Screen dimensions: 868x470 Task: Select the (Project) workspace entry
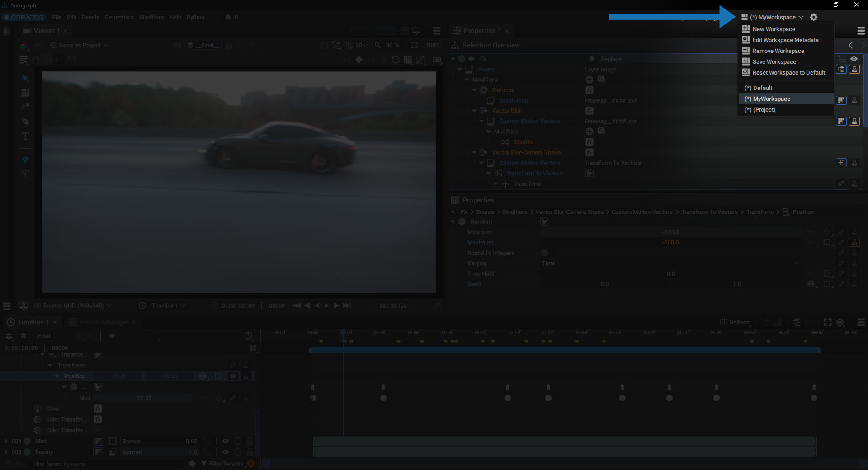coord(786,109)
